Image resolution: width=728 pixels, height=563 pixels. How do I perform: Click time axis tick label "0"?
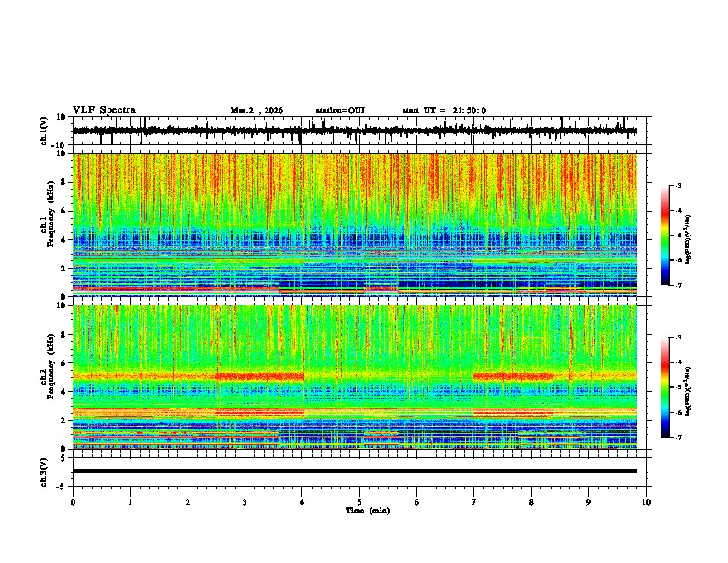(x=73, y=502)
